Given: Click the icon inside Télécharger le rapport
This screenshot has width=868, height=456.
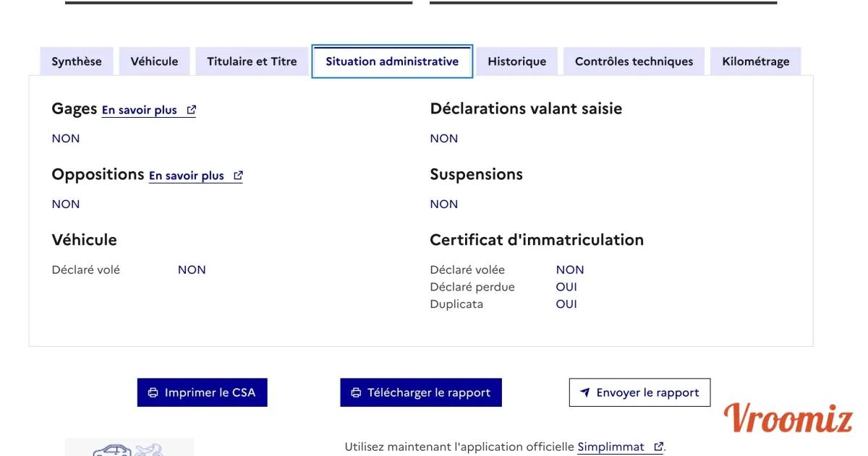Looking at the screenshot, I should coord(356,393).
